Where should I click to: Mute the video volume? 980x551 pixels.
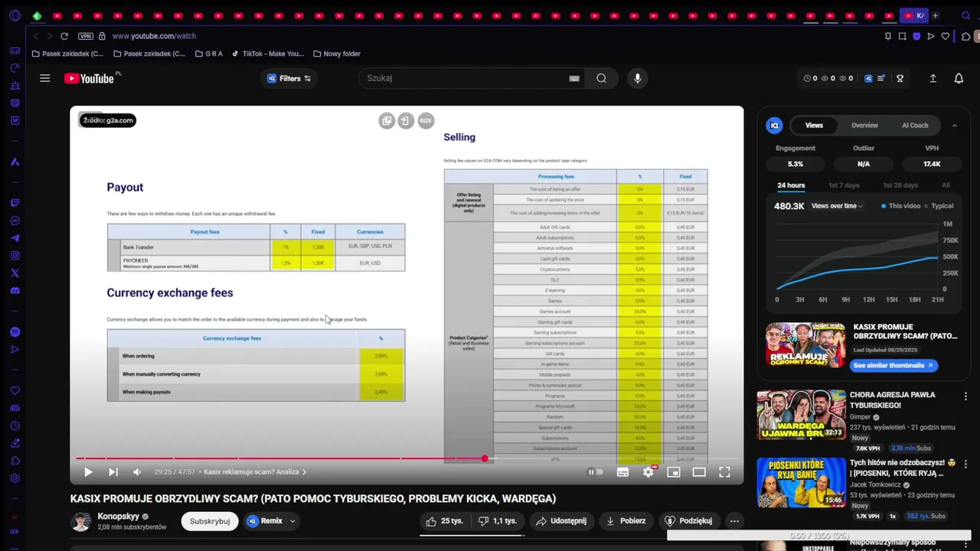tap(137, 472)
